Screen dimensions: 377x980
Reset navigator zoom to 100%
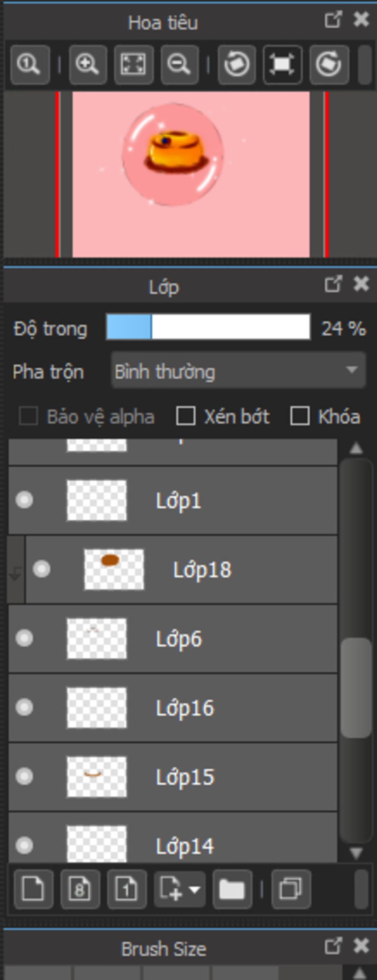pyautogui.click(x=30, y=65)
